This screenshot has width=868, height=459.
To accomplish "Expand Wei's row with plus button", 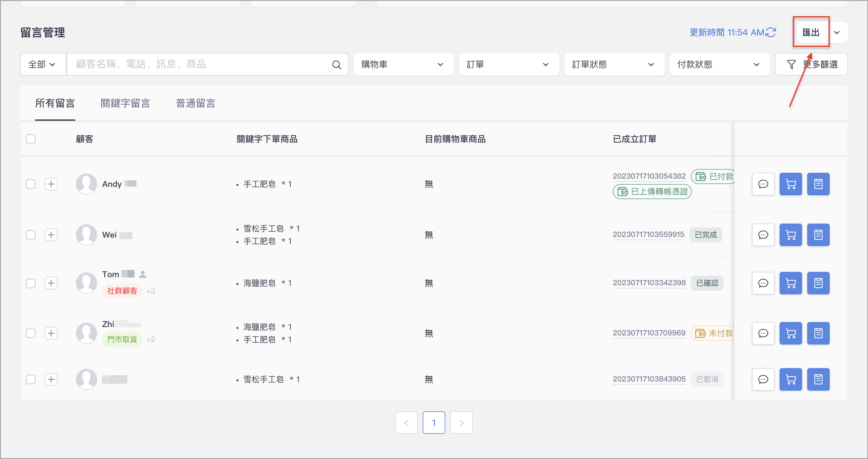I will pos(51,235).
